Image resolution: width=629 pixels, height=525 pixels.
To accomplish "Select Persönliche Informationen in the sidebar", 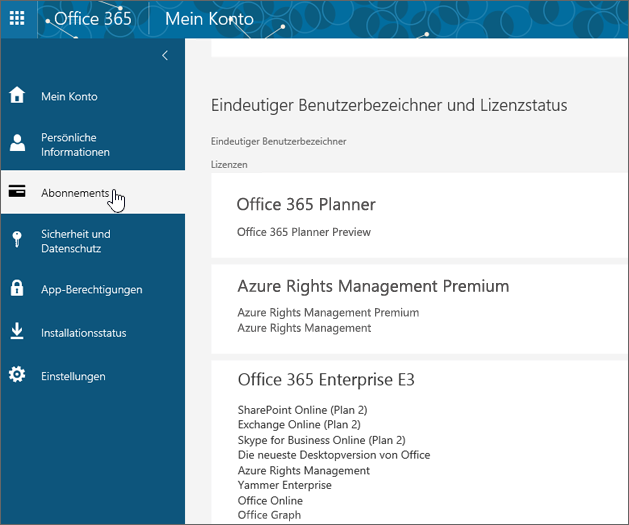I will [x=93, y=145].
